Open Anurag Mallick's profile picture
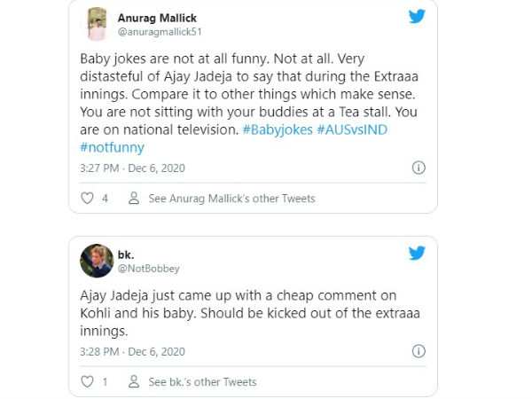This screenshot has width=532, height=399. 96,25
